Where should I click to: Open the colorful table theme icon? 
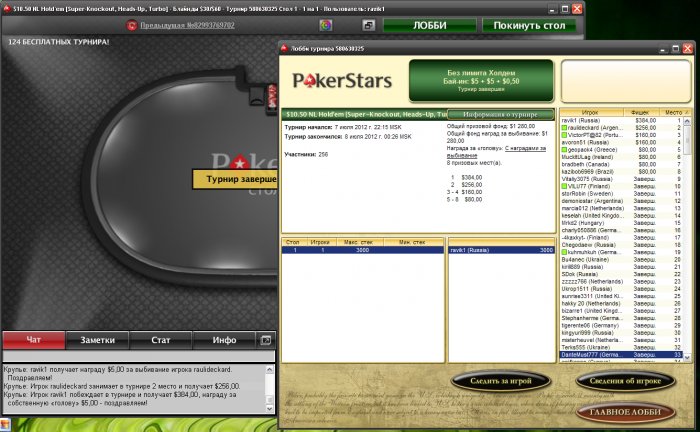click(326, 25)
